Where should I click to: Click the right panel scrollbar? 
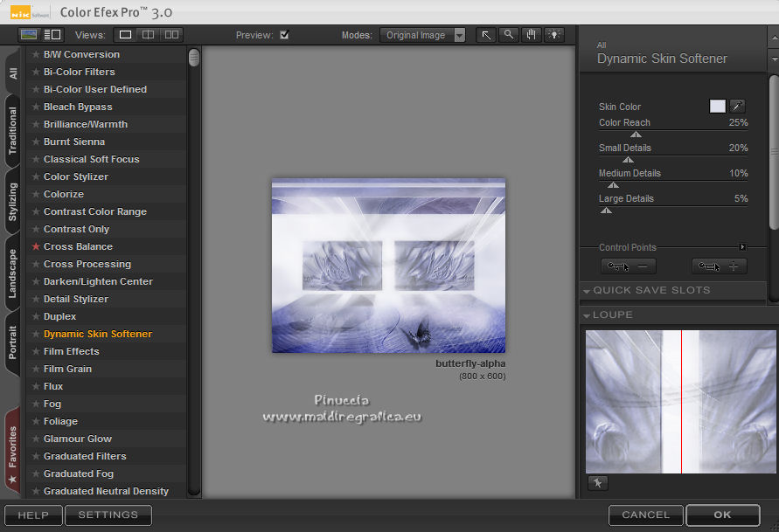click(774, 152)
